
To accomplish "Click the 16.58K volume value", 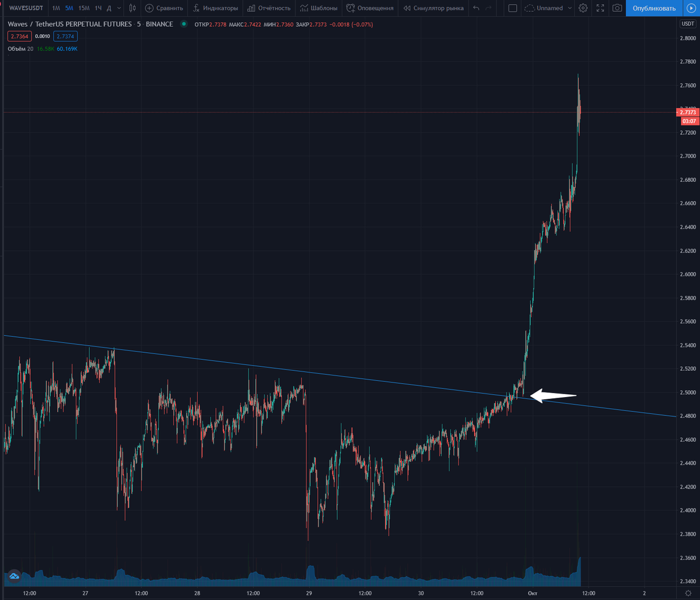I will click(x=45, y=48).
